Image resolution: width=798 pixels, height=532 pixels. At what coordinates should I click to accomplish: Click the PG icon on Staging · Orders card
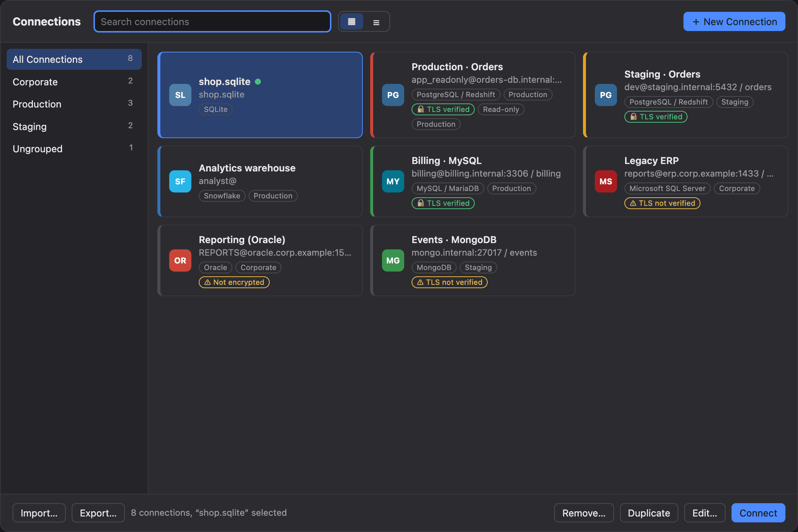(x=606, y=95)
